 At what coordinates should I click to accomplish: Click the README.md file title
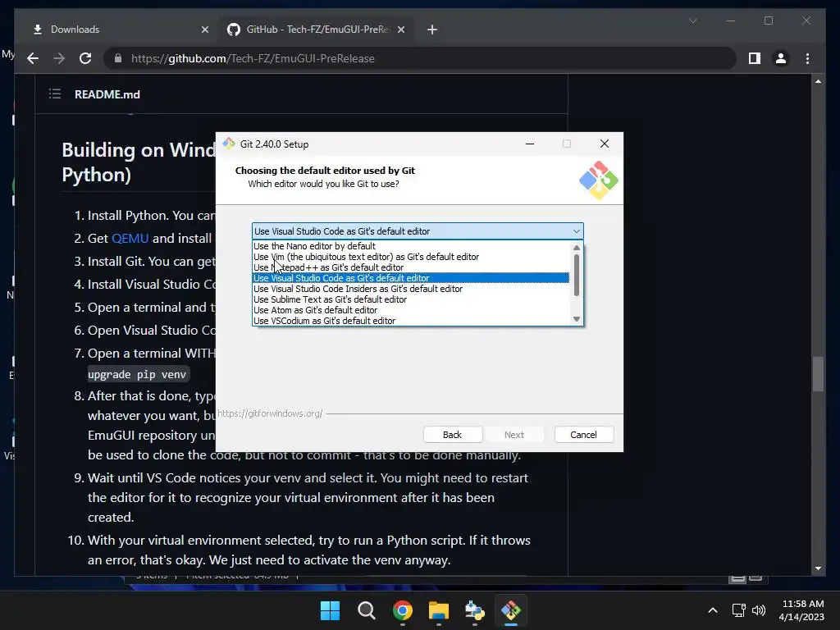click(x=107, y=94)
